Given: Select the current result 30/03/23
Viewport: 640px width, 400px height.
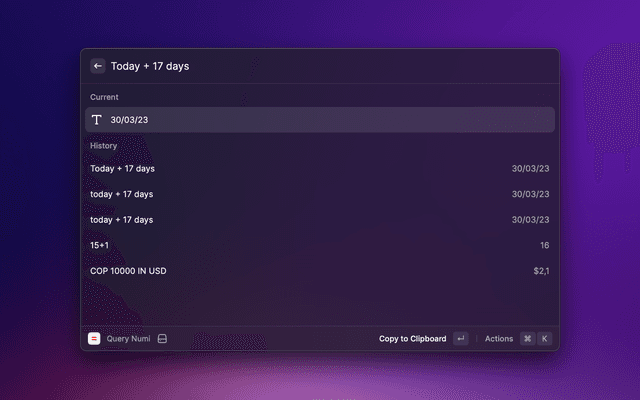Looking at the screenshot, I should click(x=320, y=120).
